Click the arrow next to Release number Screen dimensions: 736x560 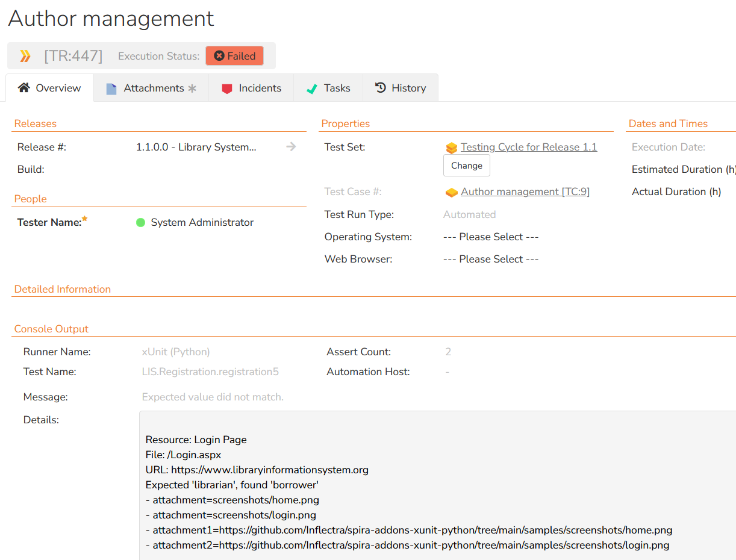pyautogui.click(x=291, y=147)
